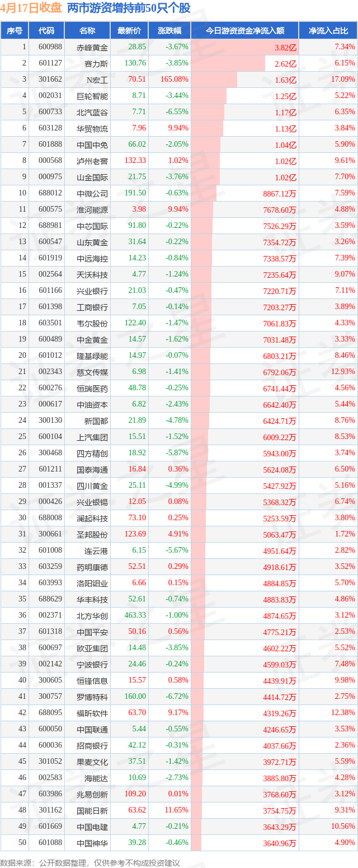Click stock name 慈文传媒
This screenshot has width=358, height=868.
(x=92, y=372)
